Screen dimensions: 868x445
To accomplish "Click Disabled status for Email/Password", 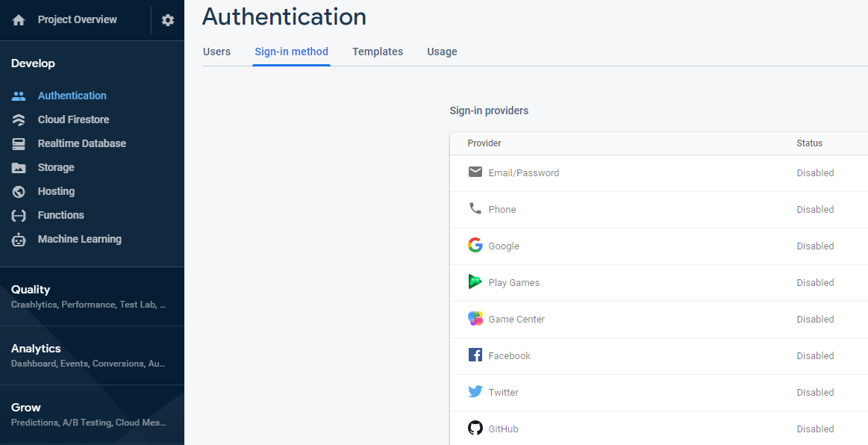I will (815, 172).
